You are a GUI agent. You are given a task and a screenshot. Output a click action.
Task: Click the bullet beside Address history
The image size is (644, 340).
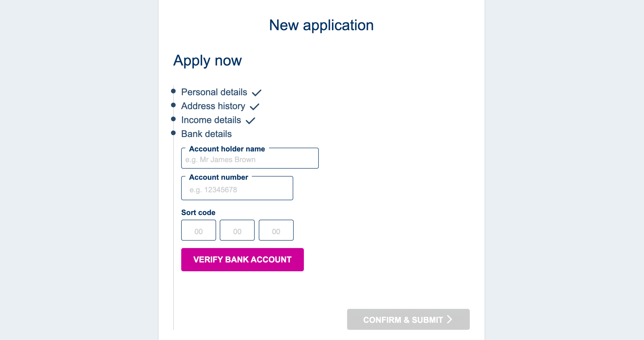click(x=173, y=105)
